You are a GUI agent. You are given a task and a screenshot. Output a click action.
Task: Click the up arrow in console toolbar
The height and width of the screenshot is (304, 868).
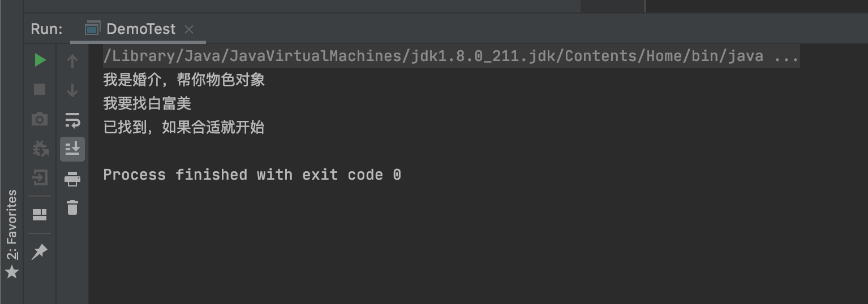click(72, 61)
